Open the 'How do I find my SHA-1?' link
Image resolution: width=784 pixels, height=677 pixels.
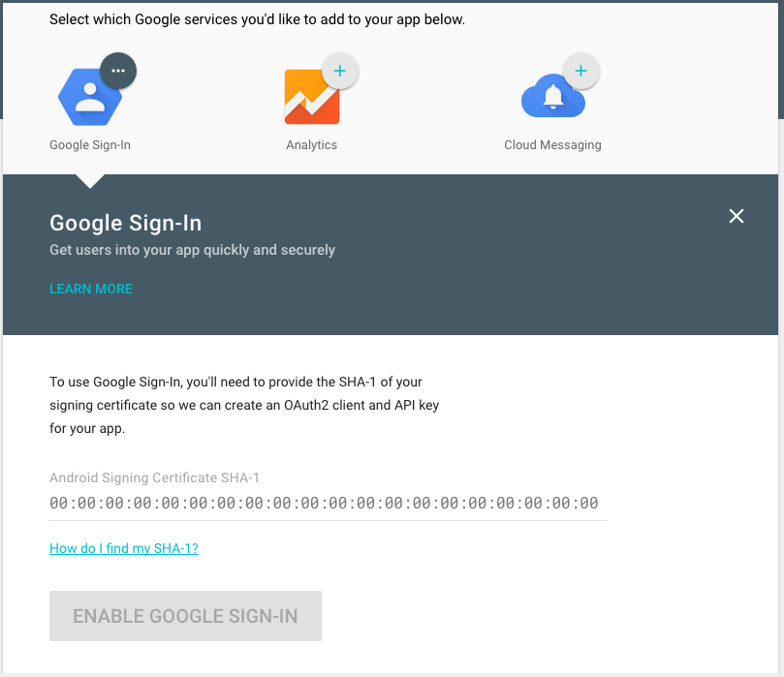pyautogui.click(x=123, y=548)
